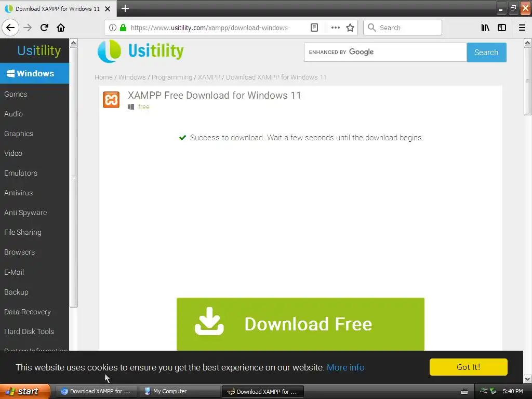532x399 pixels.
Task: Open the browser hamburger menu
Action: (x=522, y=28)
